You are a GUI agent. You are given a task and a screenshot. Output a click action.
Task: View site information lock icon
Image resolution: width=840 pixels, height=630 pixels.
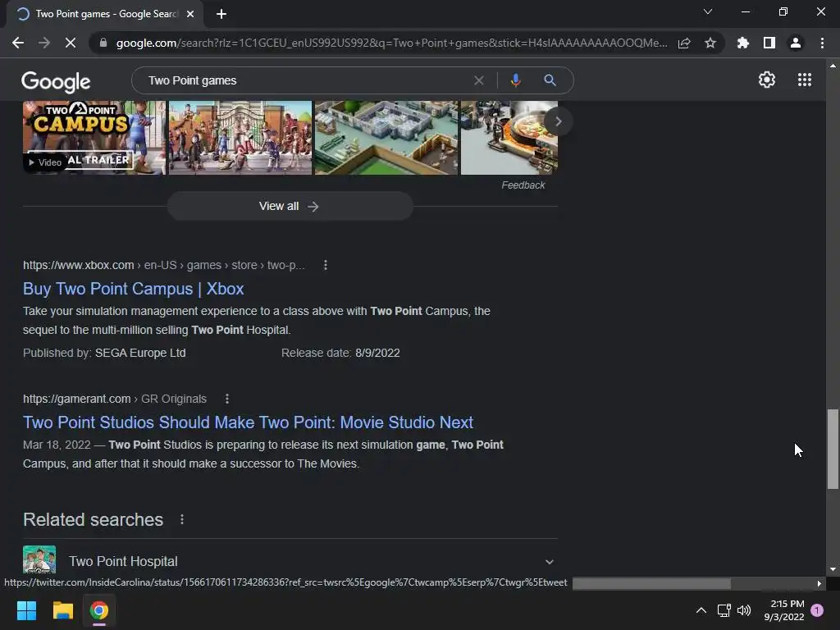(x=103, y=43)
